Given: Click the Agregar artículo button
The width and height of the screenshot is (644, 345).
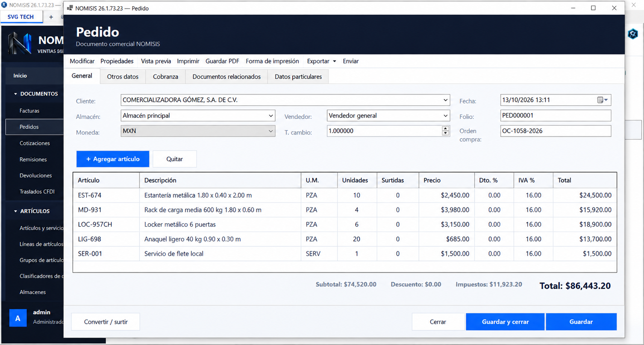Looking at the screenshot, I should click(113, 159).
